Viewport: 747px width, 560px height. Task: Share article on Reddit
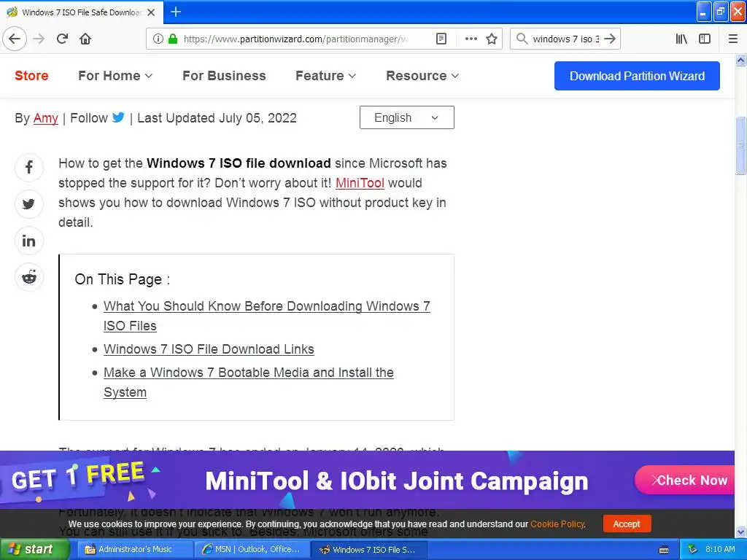29,276
